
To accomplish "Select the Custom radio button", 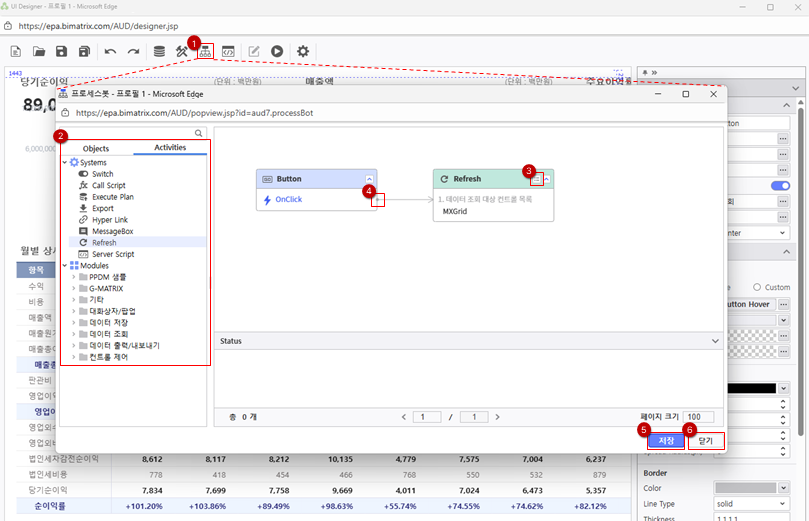I will pyautogui.click(x=757, y=287).
